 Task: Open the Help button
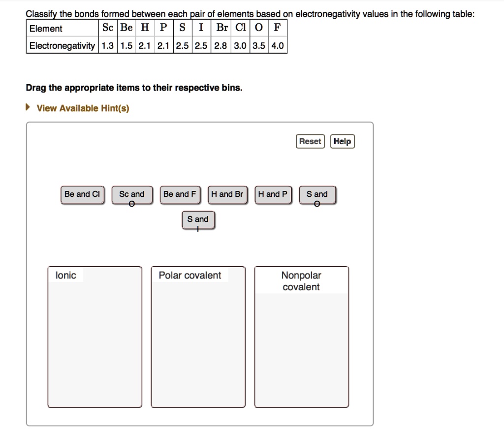point(342,141)
